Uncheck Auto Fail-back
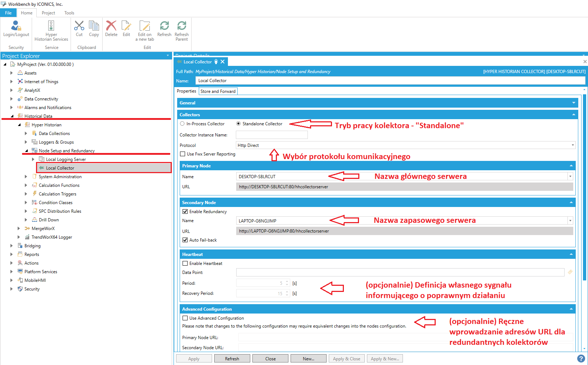The height and width of the screenshot is (365, 588). (185, 240)
